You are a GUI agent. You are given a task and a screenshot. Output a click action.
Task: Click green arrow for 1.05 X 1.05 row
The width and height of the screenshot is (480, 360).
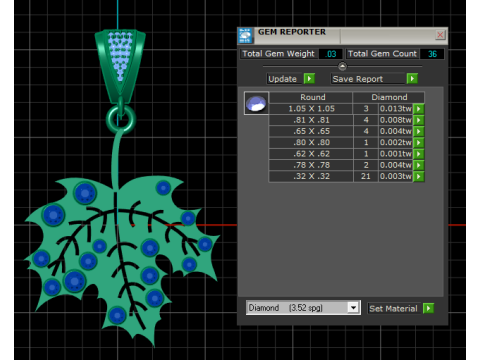[x=419, y=109]
